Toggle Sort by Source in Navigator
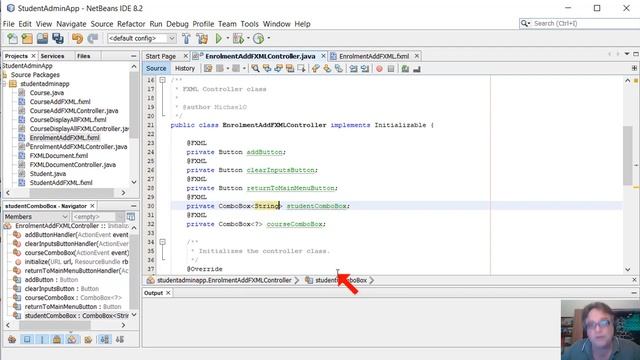Viewport: 640px width, 360px height. click(120, 339)
